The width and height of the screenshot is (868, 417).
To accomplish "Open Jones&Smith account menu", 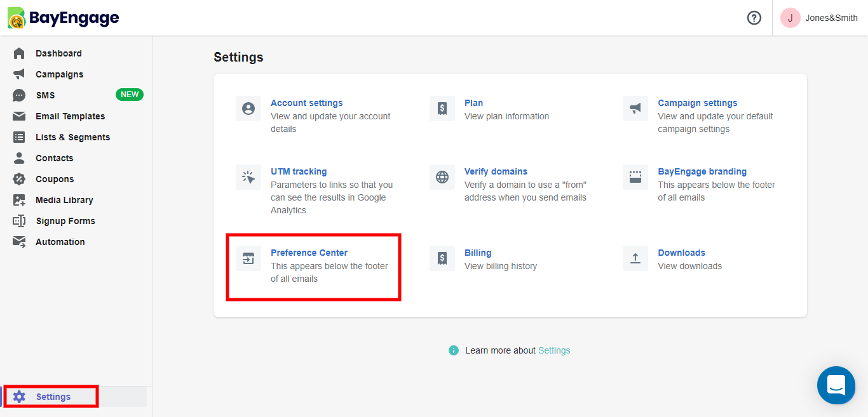I will [x=831, y=18].
